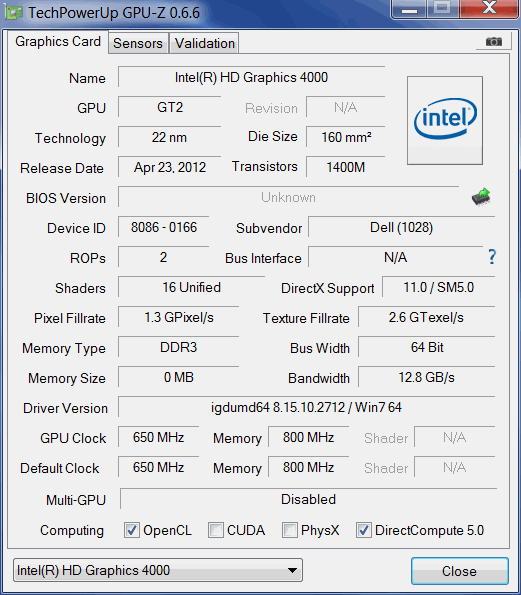The height and width of the screenshot is (595, 521).
Task: Click the camera screenshot icon
Action: click(x=494, y=41)
